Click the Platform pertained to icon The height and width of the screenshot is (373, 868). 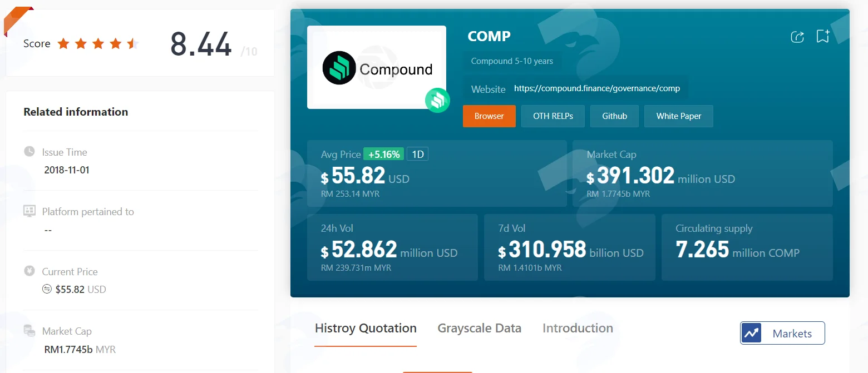coord(29,211)
